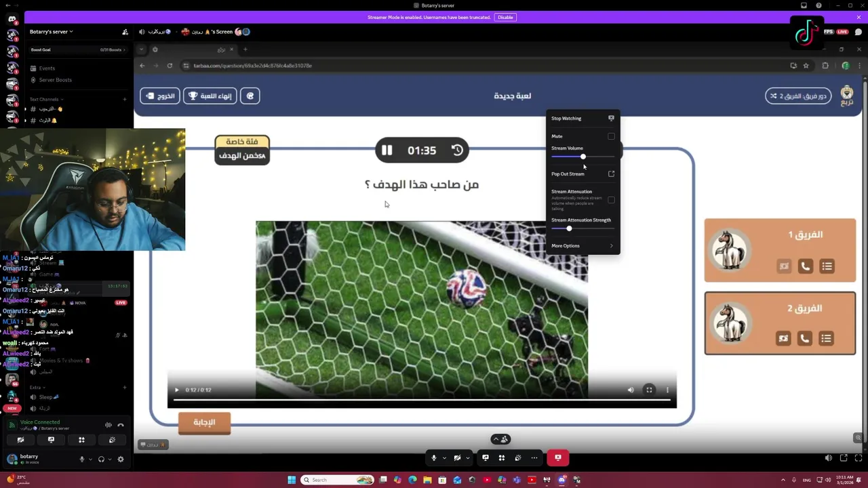Mute the goal video volume icon
868x488 pixels.
coord(631,390)
